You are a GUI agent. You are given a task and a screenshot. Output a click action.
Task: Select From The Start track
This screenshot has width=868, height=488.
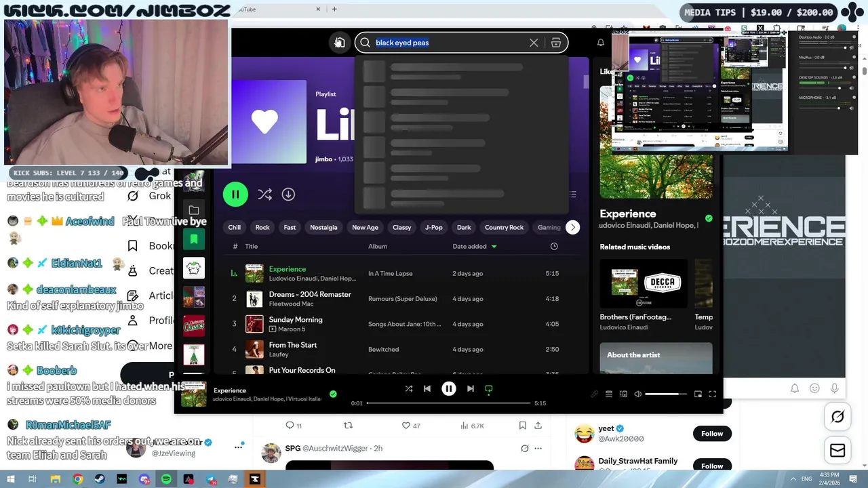[400, 349]
